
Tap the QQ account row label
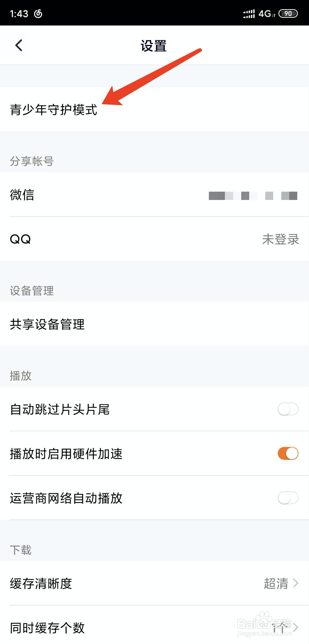point(20,239)
